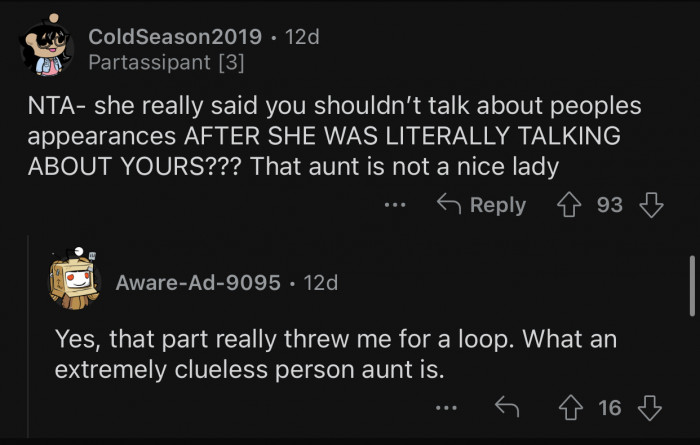The image size is (700, 445).
Task: Open ColdSeason2019's avatar profile picture
Action: point(45,49)
